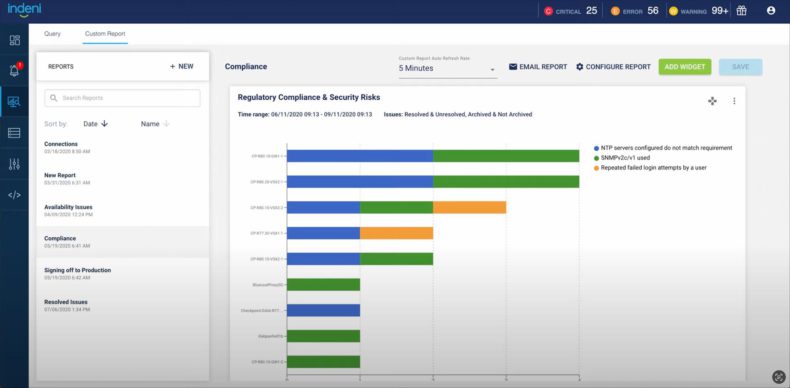Open the 5 Minutes refresh rate dropdown
The width and height of the screenshot is (790, 388).
click(447, 68)
